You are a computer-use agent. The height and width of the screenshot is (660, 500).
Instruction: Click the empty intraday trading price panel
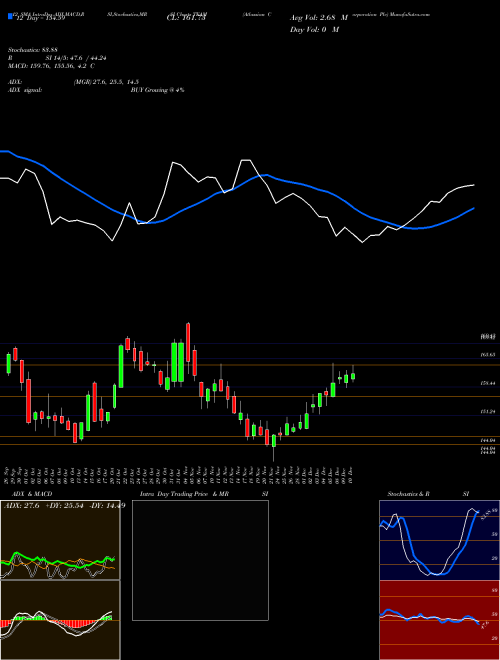click(x=200, y=560)
